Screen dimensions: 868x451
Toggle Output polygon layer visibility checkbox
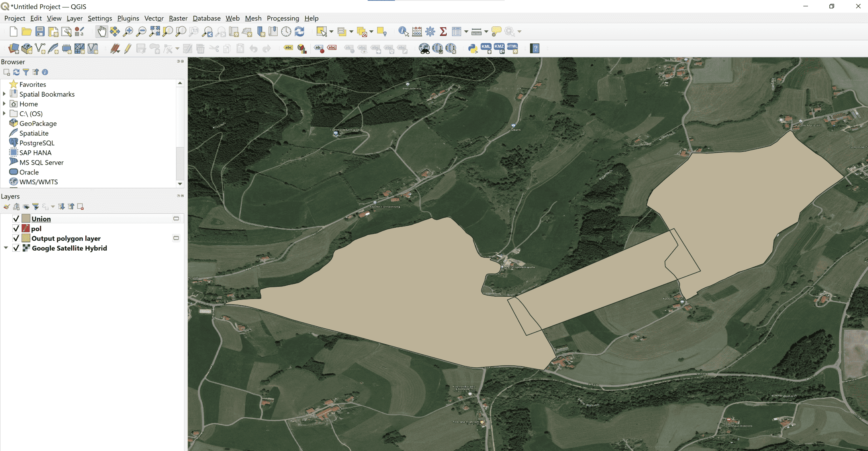coord(16,238)
